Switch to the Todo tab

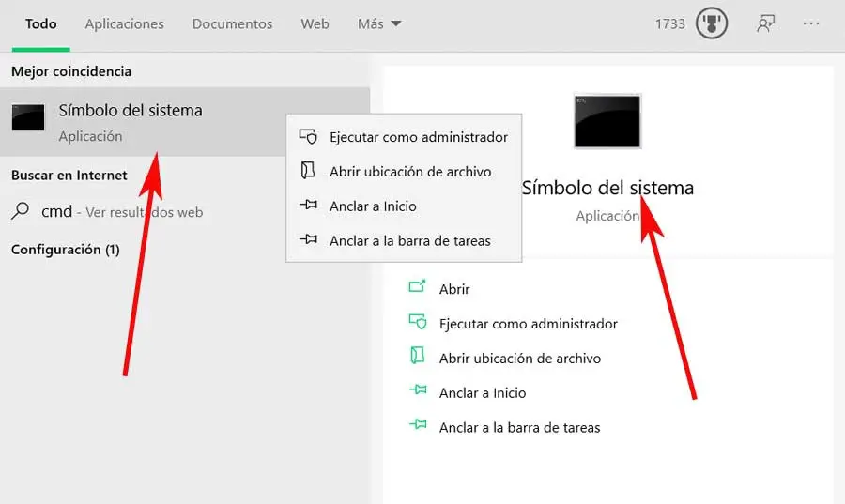(41, 23)
